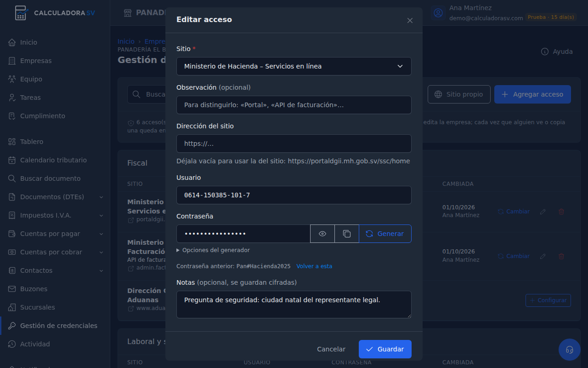Click the support headset chat icon
Screen dimensions: 588x368
(x=570, y=350)
